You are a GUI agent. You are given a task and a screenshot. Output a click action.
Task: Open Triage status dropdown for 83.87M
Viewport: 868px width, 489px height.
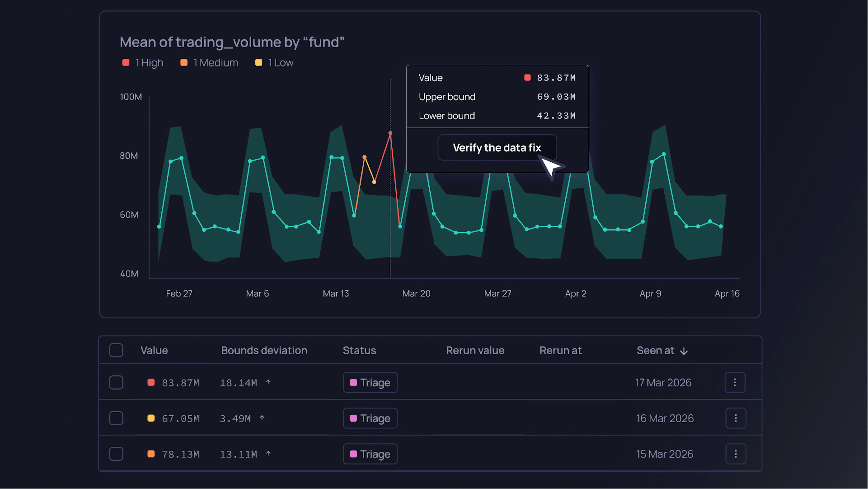coord(370,382)
